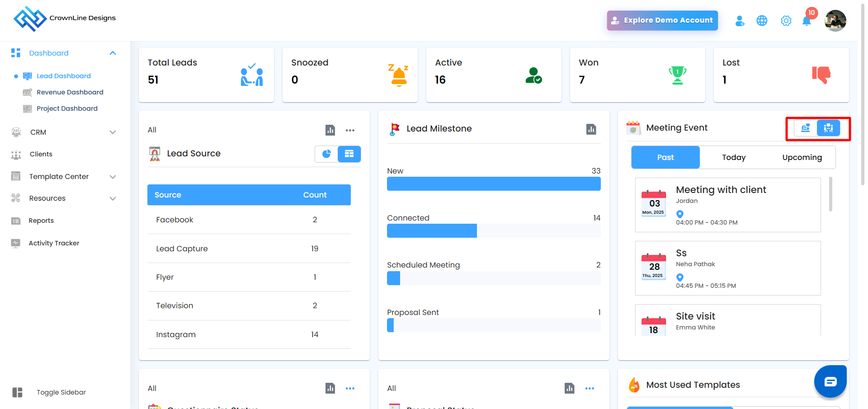Expand the Template Center menu
The height and width of the screenshot is (409, 868).
tap(113, 177)
